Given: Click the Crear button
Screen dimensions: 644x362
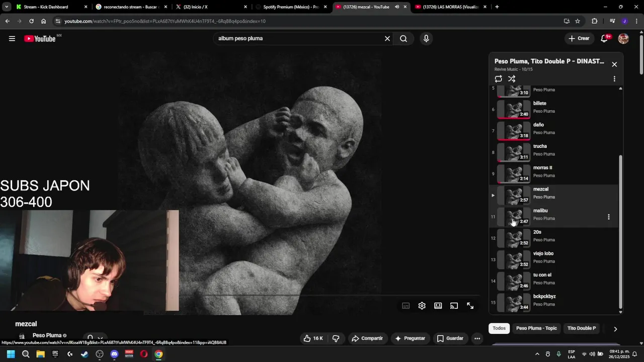Looking at the screenshot, I should [579, 39].
